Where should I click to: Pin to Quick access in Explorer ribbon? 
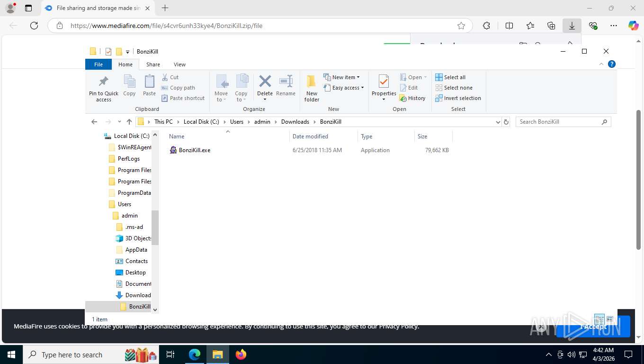[x=104, y=88]
